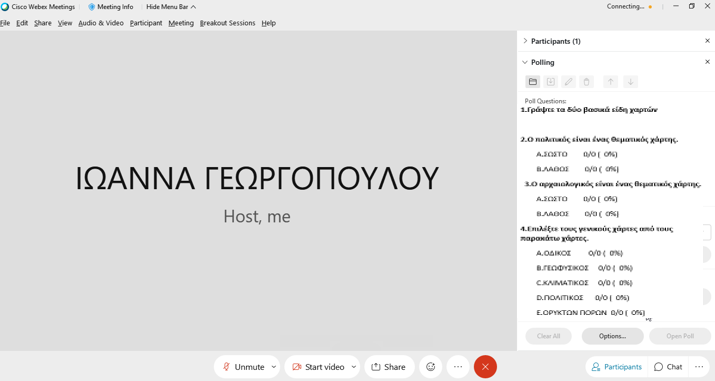Start video camera
This screenshot has height=381, width=715.
click(318, 367)
